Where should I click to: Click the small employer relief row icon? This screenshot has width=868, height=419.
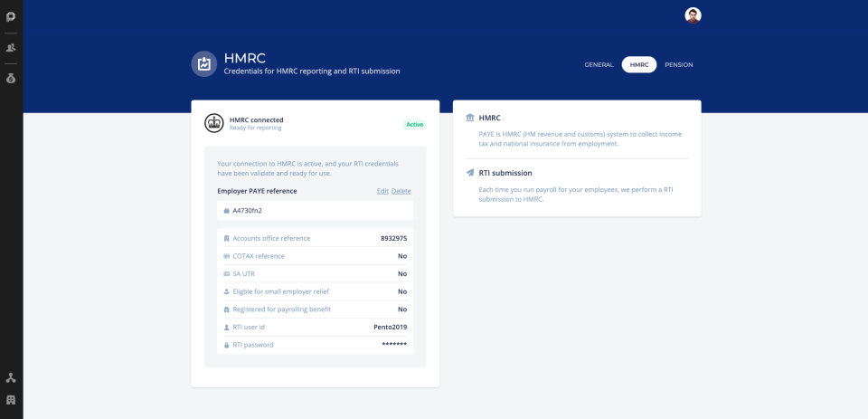[x=226, y=291]
